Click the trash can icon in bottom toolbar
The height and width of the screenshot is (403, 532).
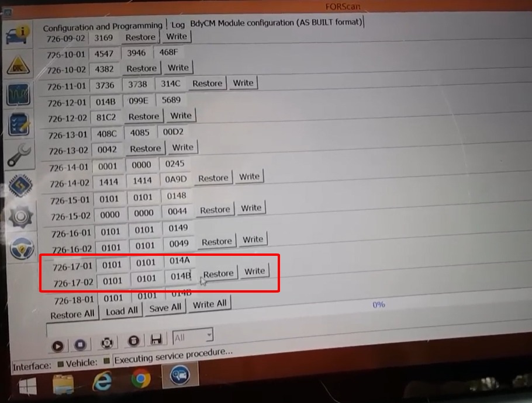(x=133, y=341)
